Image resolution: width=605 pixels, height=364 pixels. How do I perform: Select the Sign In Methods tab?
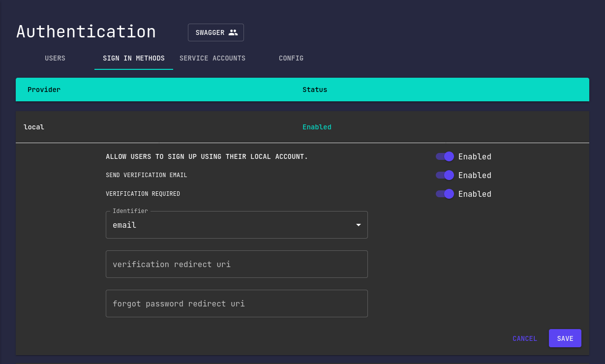click(x=134, y=58)
